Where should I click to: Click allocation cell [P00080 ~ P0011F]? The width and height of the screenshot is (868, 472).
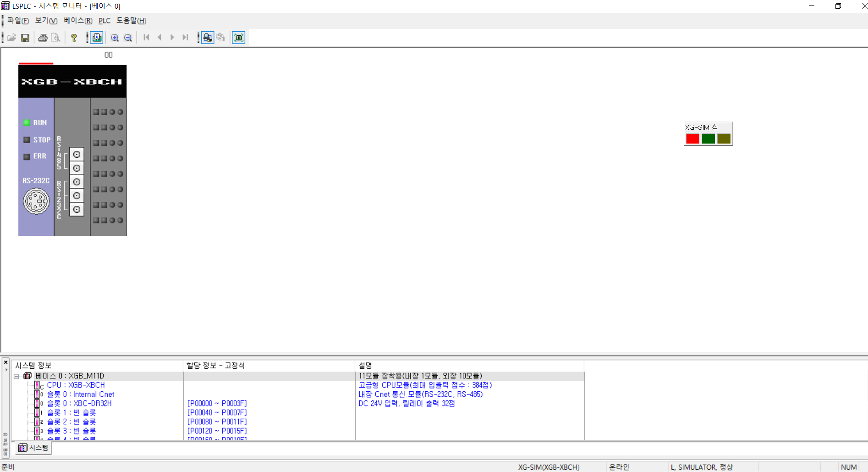click(217, 422)
